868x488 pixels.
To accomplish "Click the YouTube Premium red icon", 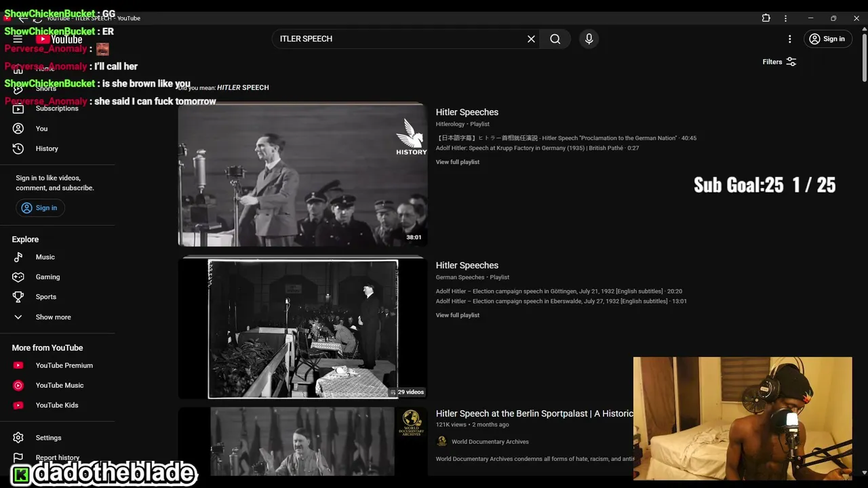I will [18, 365].
